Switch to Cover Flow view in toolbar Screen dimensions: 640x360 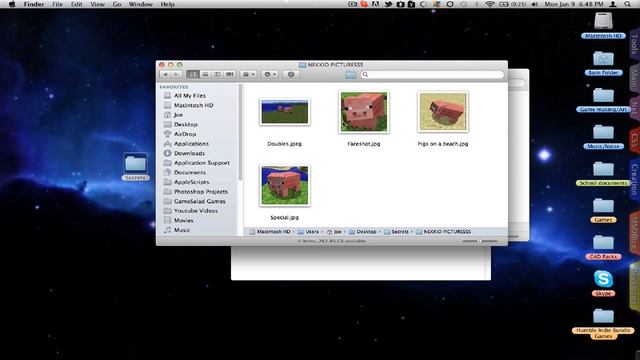pos(229,74)
